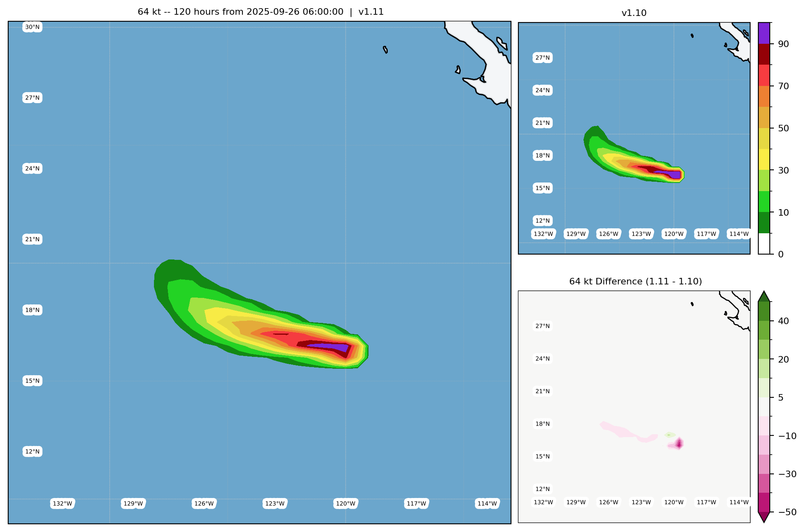The image size is (805, 532).
Task: Click the white 0 colorbar segment
Action: [764, 244]
